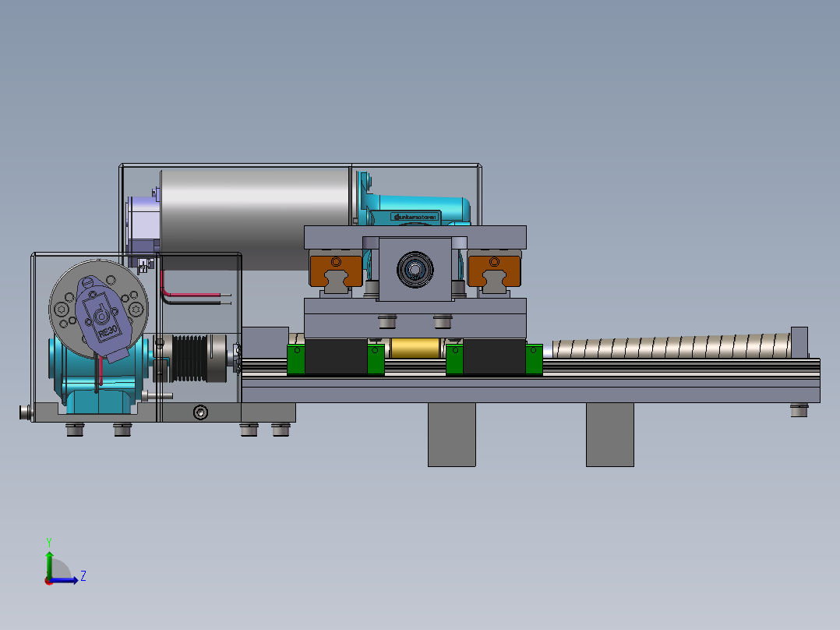The image size is (840, 630).
Task: Select the leftmost green carriage end cap
Action: click(x=296, y=359)
